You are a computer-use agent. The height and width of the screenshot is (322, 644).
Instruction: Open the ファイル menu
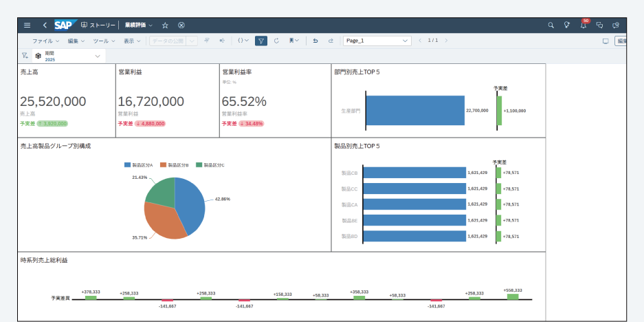coord(45,41)
